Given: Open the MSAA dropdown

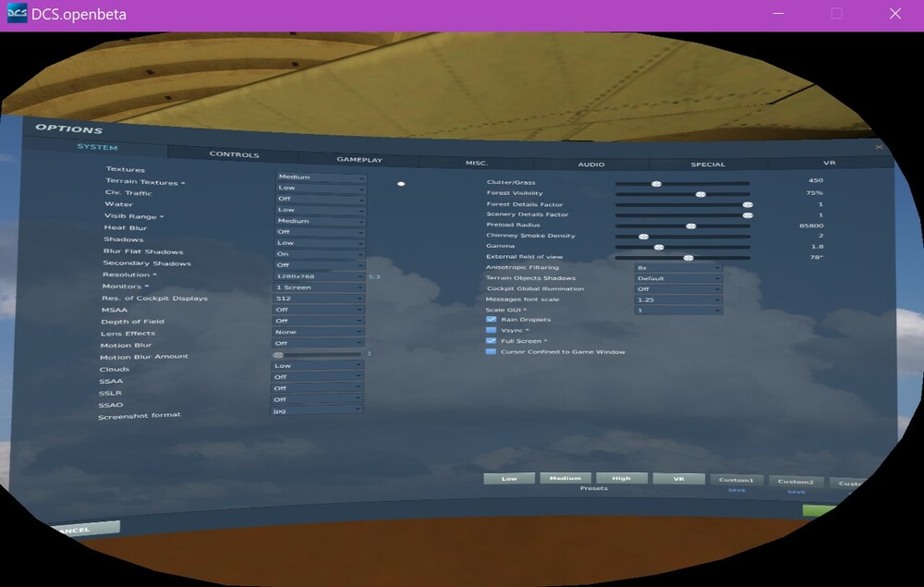Looking at the screenshot, I should (319, 310).
